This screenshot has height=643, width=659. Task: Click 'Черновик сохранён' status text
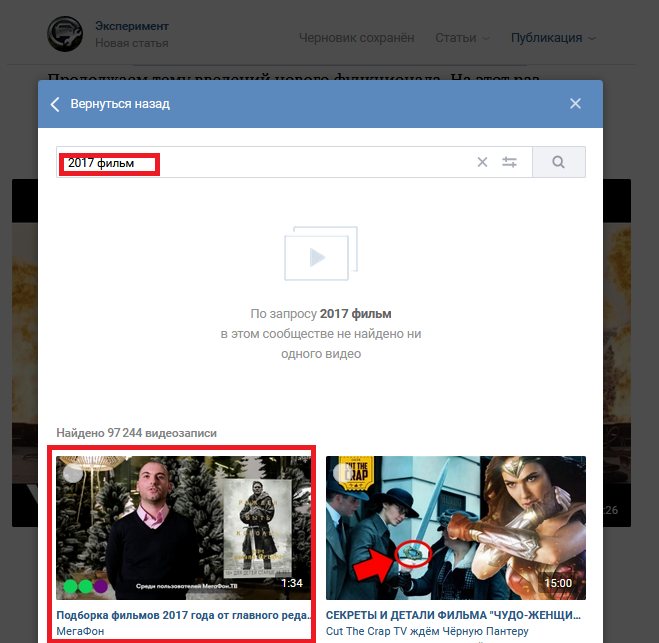tap(357, 38)
